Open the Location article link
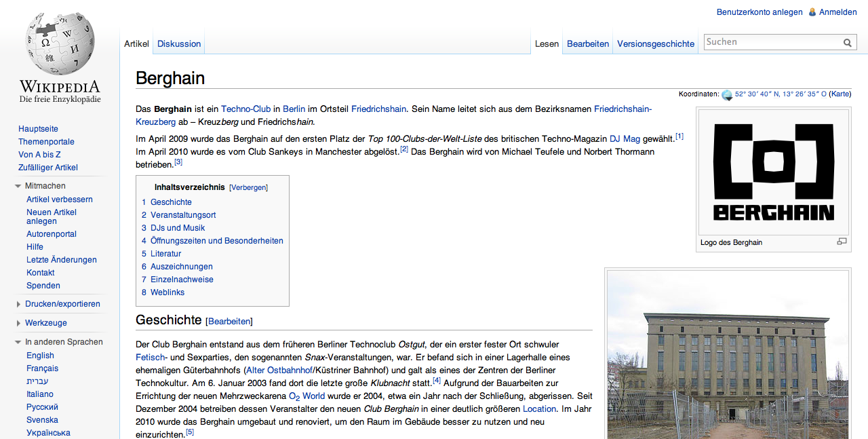 (x=540, y=409)
